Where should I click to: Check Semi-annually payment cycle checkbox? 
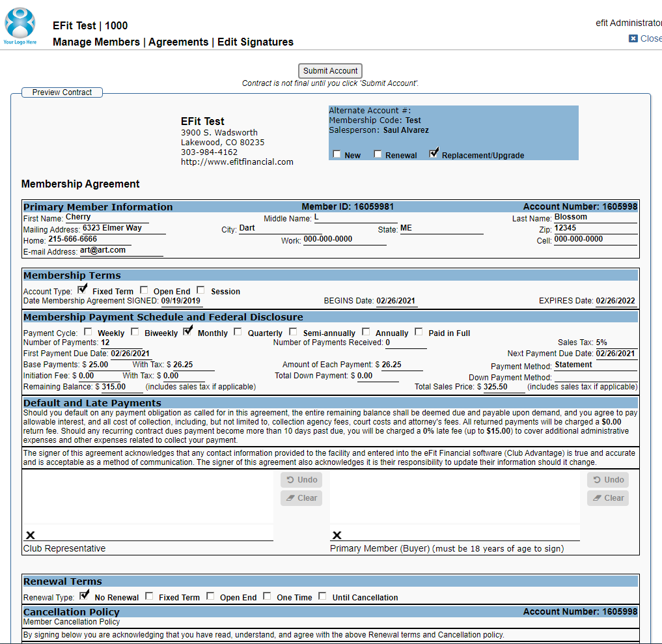pos(293,332)
